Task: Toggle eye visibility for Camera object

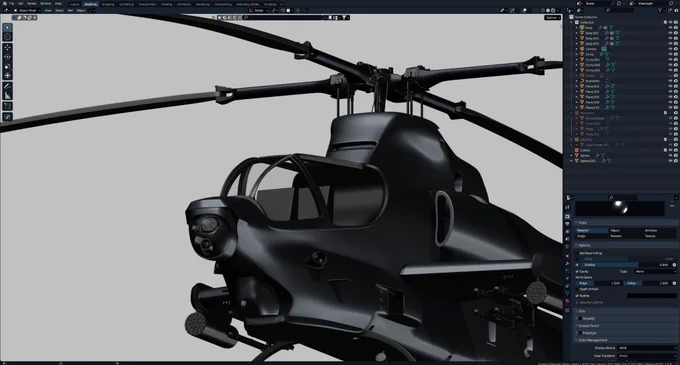Action: pyautogui.click(x=670, y=49)
